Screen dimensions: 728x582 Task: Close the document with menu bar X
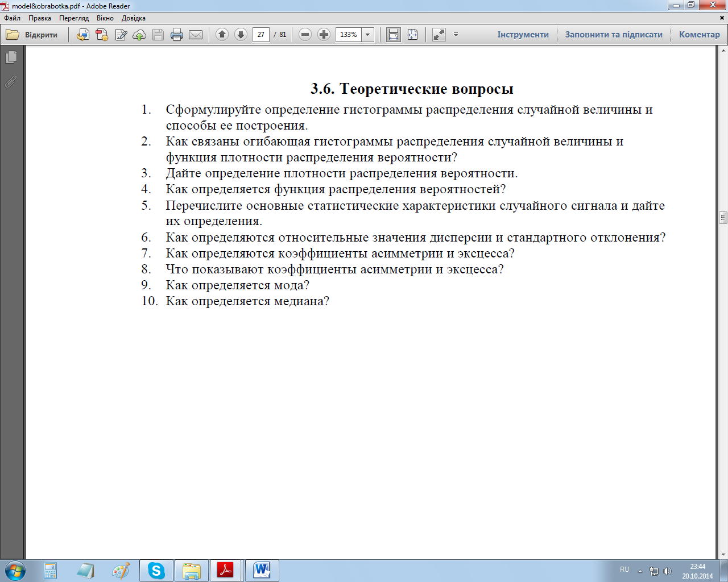[723, 18]
